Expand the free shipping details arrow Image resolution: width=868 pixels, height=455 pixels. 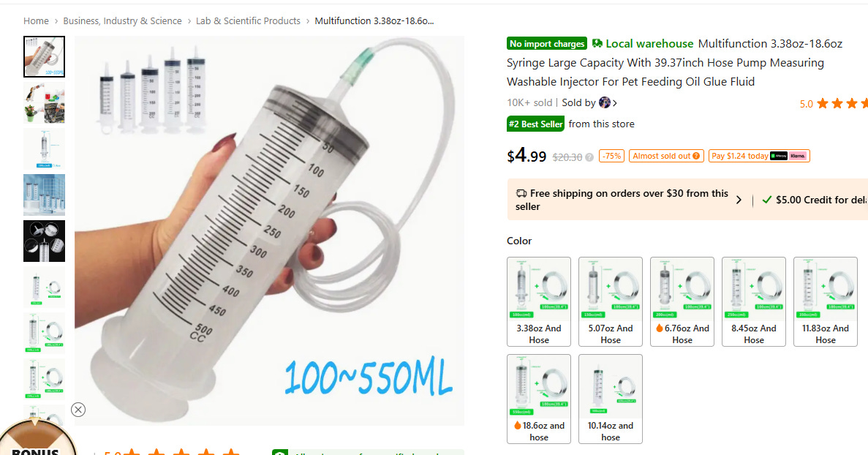[x=739, y=200]
